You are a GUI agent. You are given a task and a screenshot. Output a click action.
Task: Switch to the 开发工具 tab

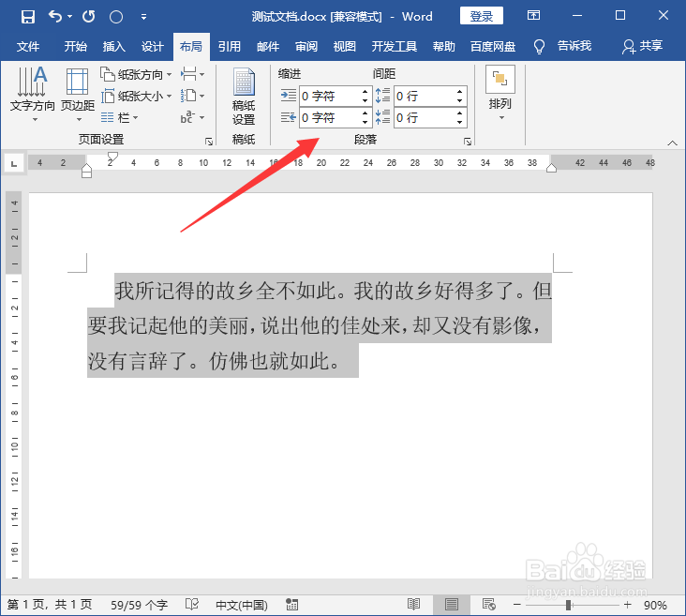tap(394, 46)
